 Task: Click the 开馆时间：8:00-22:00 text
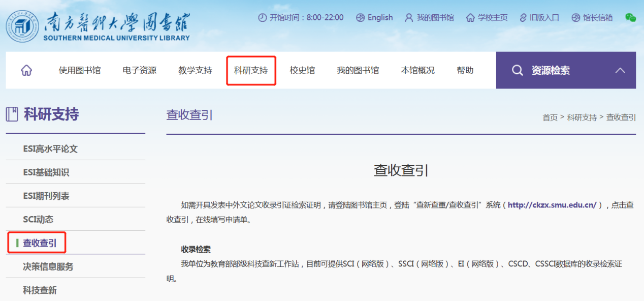tap(307, 18)
